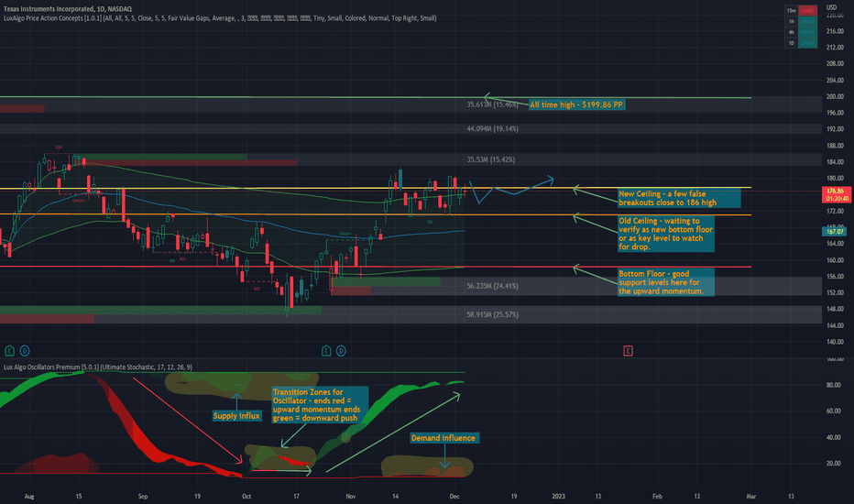This screenshot has width=854, height=504.
Task: Open the USD currency selector on the price axis
Action: pyautogui.click(x=831, y=7)
